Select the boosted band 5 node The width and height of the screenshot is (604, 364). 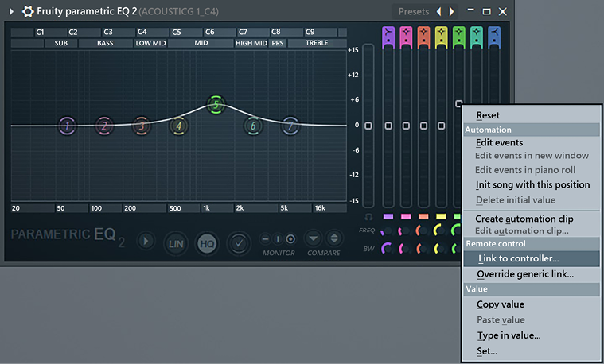(x=216, y=104)
